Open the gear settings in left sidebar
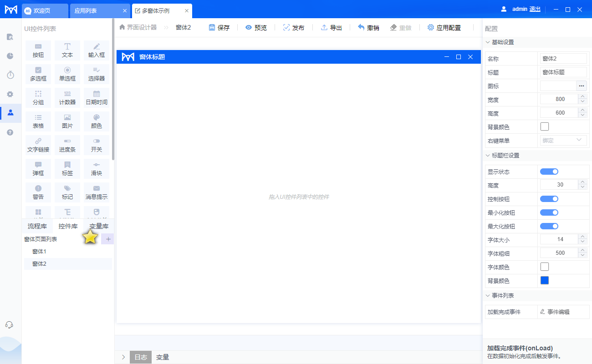592x364 pixels. [10, 94]
